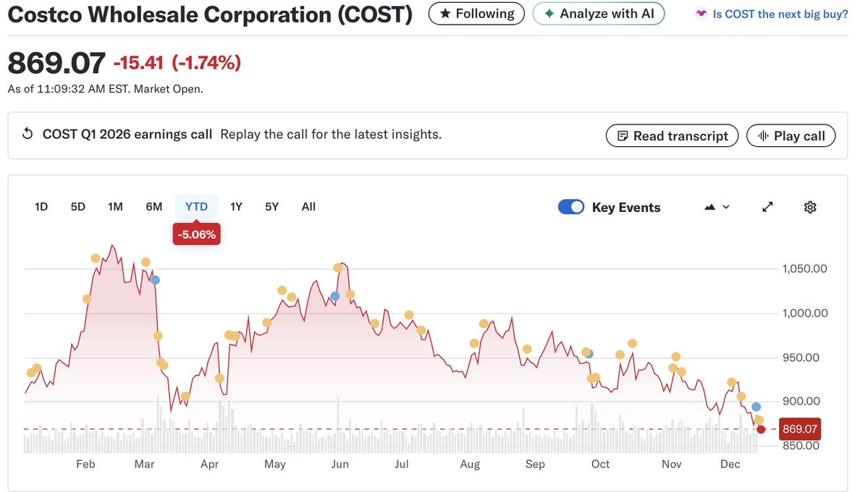Viewport: 868px width, 492px height.
Task: Click the blue event marker in early March
Action: point(156,280)
